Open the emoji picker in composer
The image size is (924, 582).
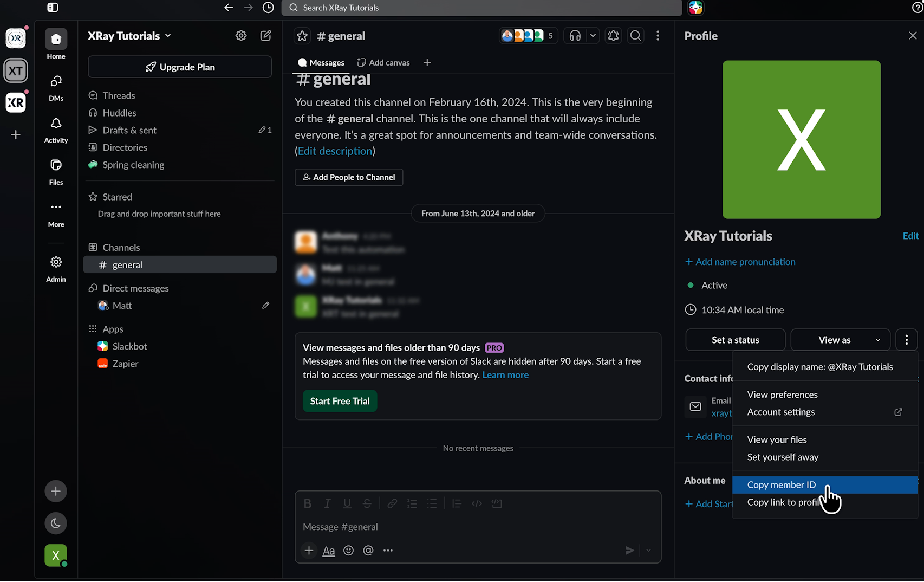pos(349,551)
